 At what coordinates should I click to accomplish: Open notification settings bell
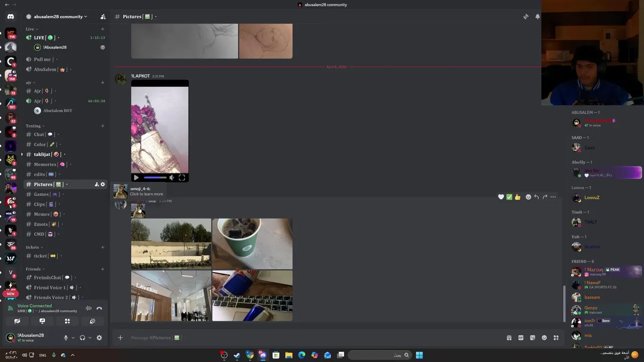(537, 17)
